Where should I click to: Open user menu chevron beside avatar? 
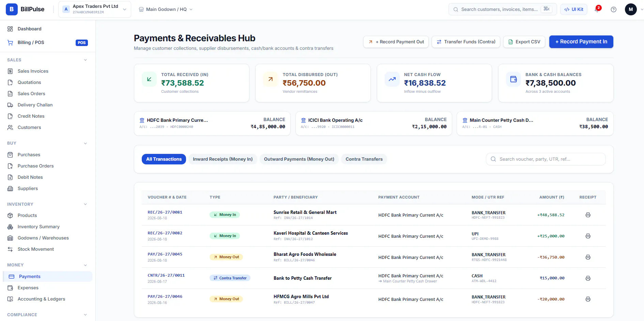642,10
